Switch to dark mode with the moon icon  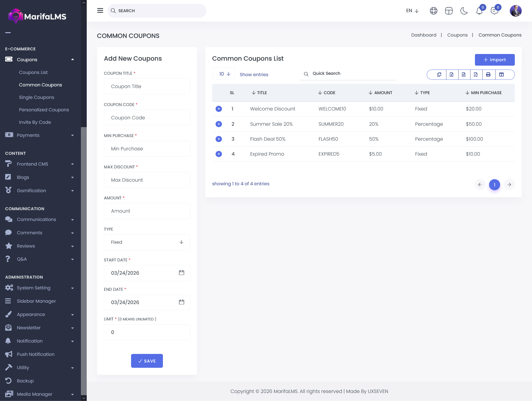point(464,11)
